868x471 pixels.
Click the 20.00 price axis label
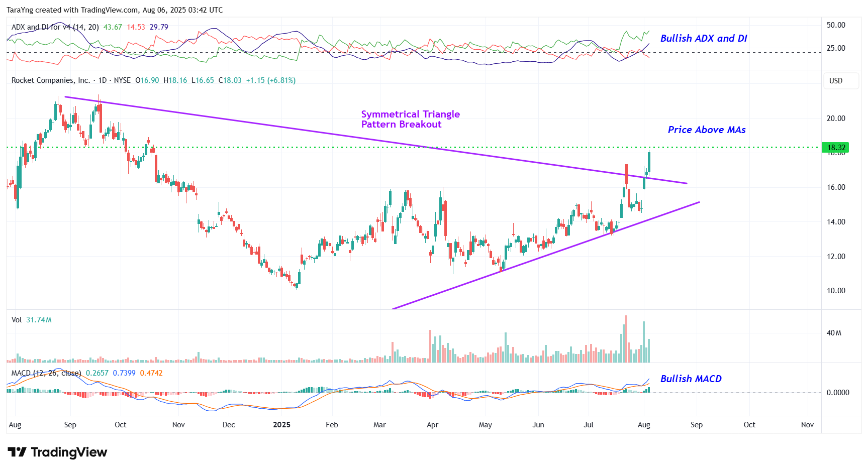(836, 119)
